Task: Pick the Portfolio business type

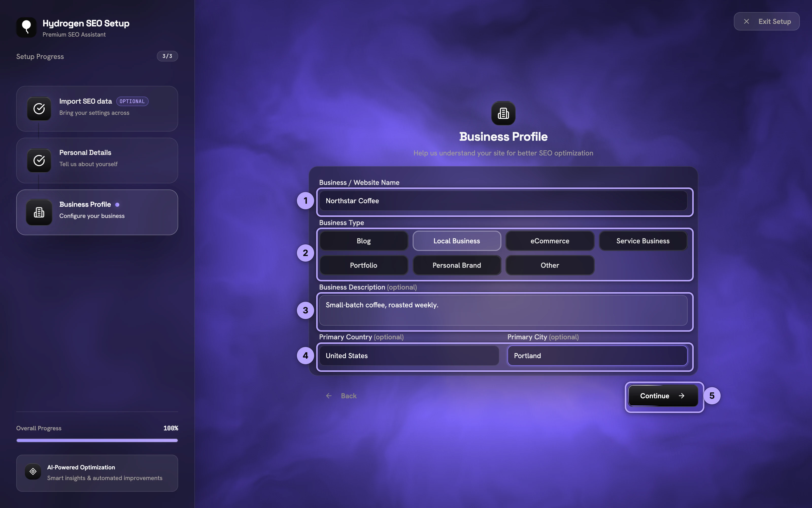Action: (363, 265)
